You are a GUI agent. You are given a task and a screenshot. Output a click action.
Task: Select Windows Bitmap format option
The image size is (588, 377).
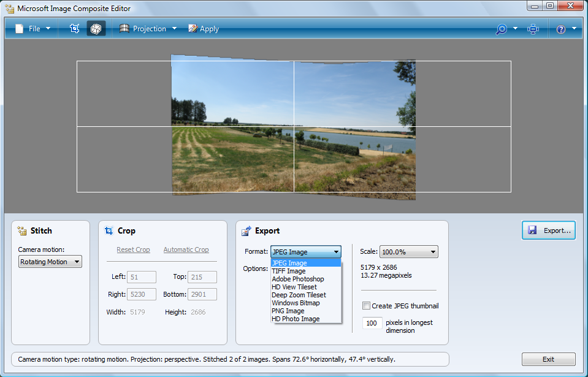(305, 303)
